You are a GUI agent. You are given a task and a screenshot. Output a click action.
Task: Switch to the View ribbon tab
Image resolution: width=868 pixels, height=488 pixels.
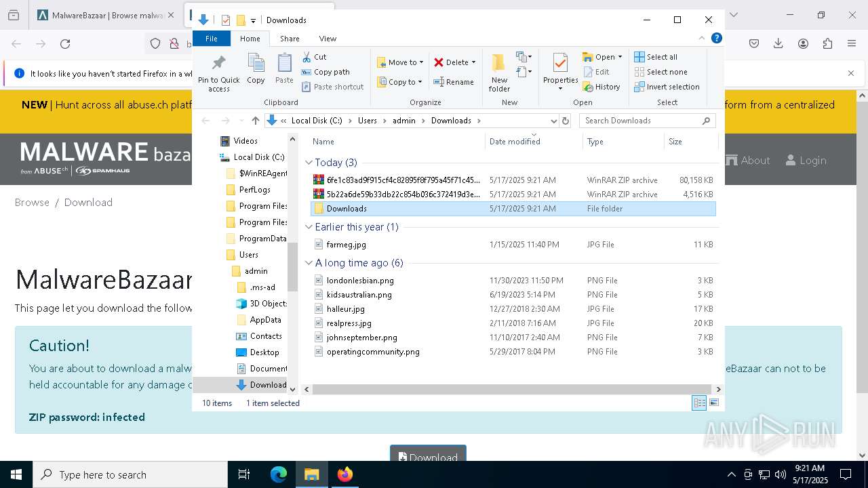tap(328, 39)
